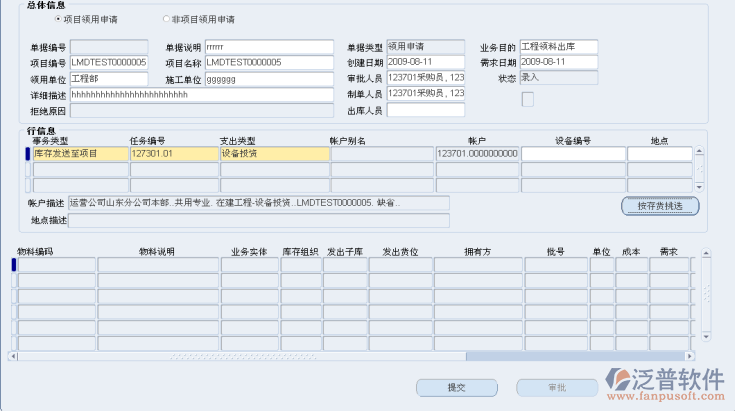Click the second-row 事务类型 cell in 行信息
Viewport: 735px width, 412px height.
click(81, 169)
